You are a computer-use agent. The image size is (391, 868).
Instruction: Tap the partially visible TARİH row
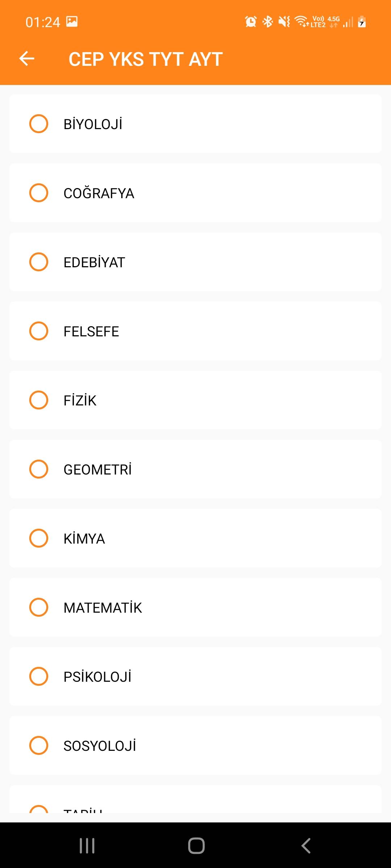pos(195,799)
